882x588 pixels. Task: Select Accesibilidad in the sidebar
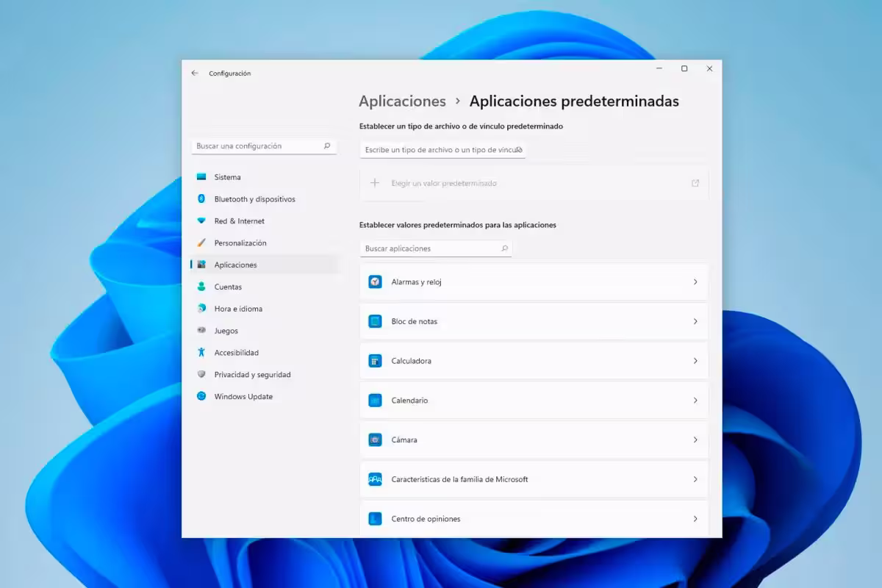coord(265,353)
